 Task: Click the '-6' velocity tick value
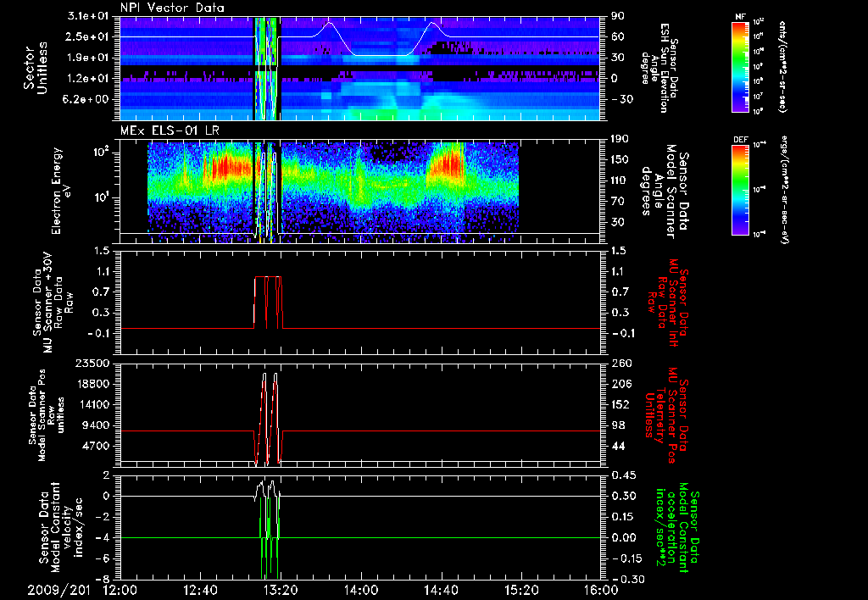[103, 558]
